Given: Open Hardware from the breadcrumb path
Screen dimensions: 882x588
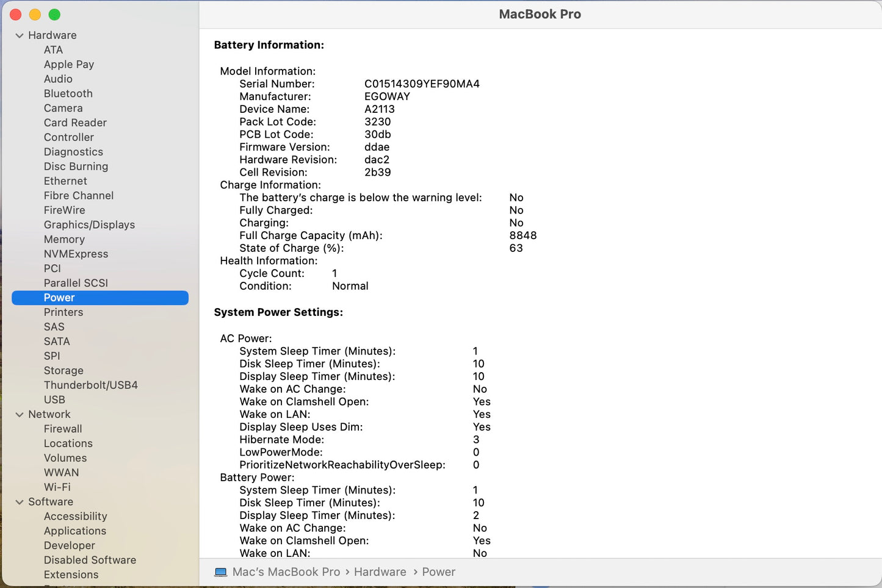Looking at the screenshot, I should 380,572.
